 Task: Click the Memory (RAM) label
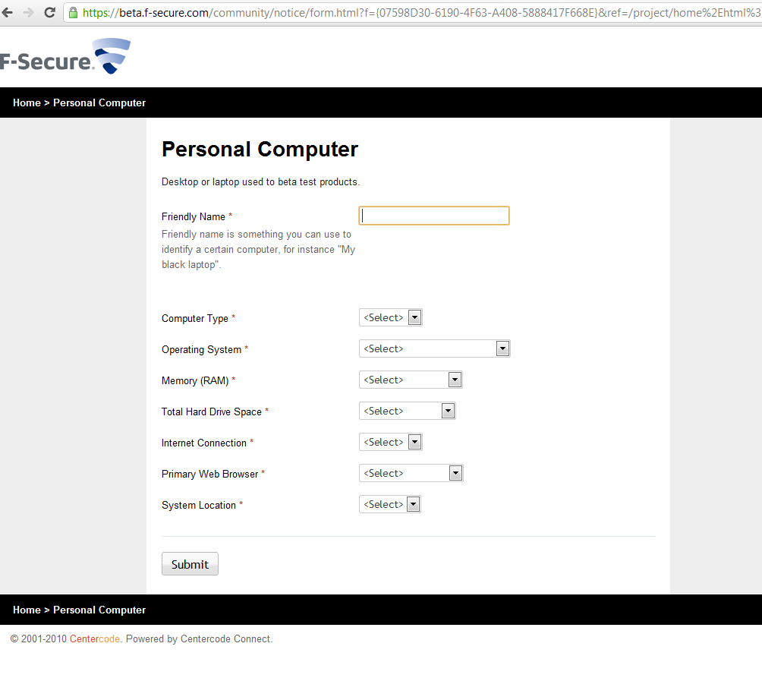tap(195, 380)
